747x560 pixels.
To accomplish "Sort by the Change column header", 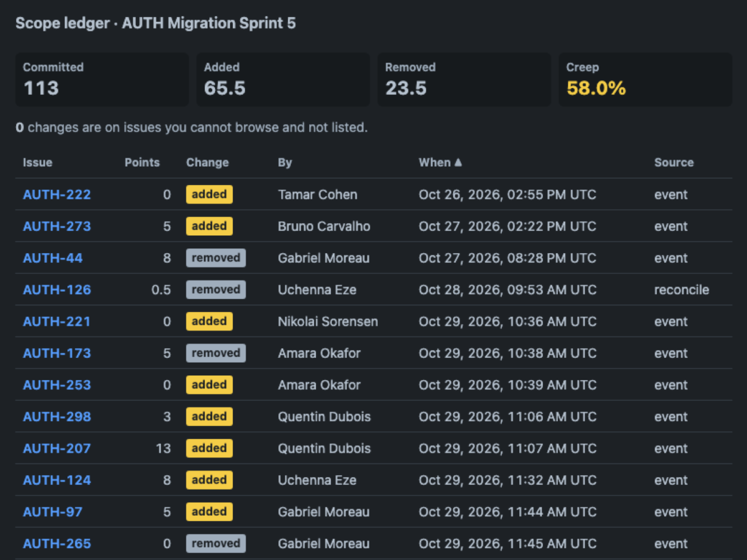I will tap(207, 162).
